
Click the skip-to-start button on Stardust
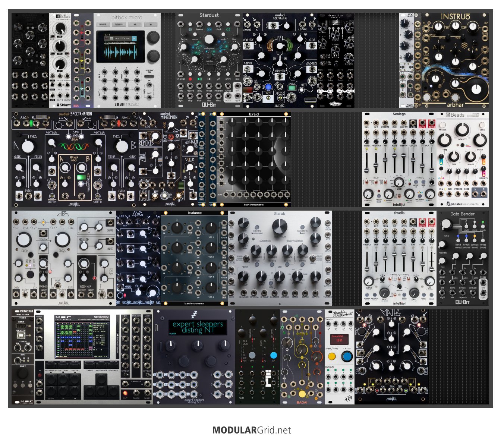(209, 79)
